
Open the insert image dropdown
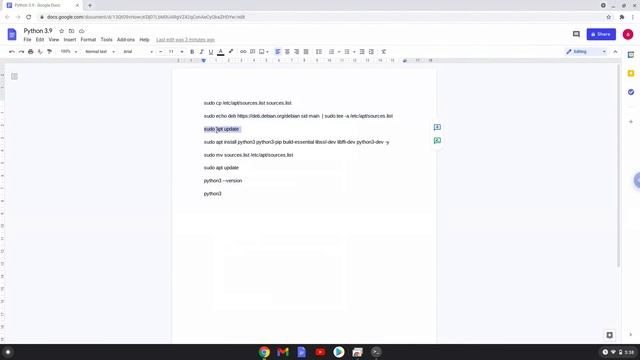coord(264,52)
